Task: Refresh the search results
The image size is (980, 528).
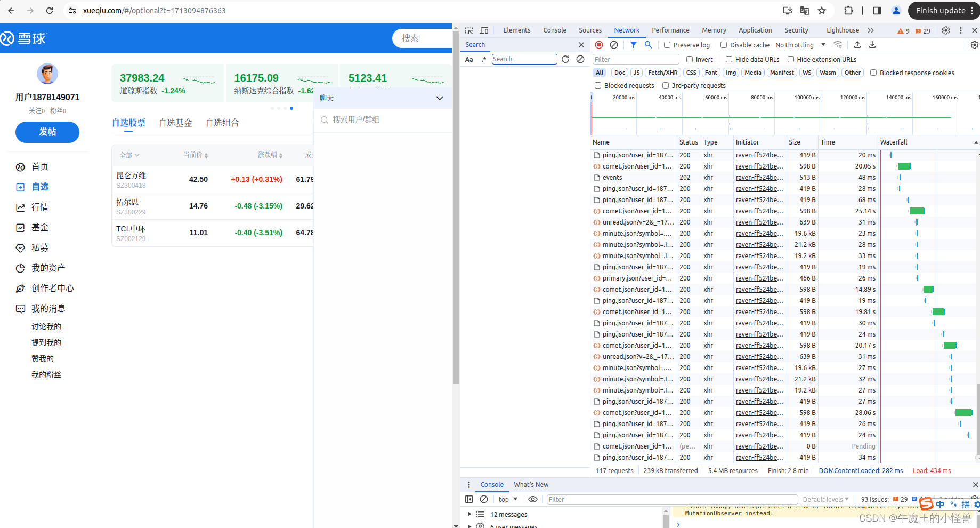Action: pos(565,59)
